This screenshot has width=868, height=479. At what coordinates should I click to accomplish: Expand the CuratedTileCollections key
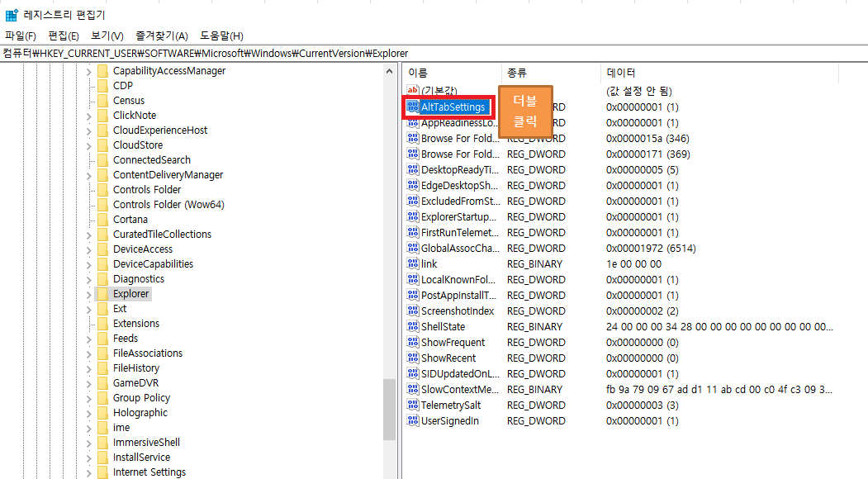(89, 235)
